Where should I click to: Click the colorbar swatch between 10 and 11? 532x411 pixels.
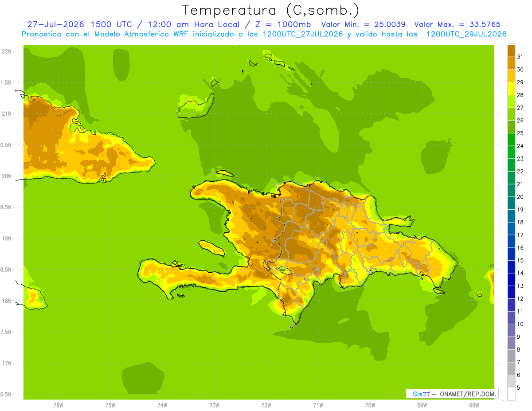point(511,317)
